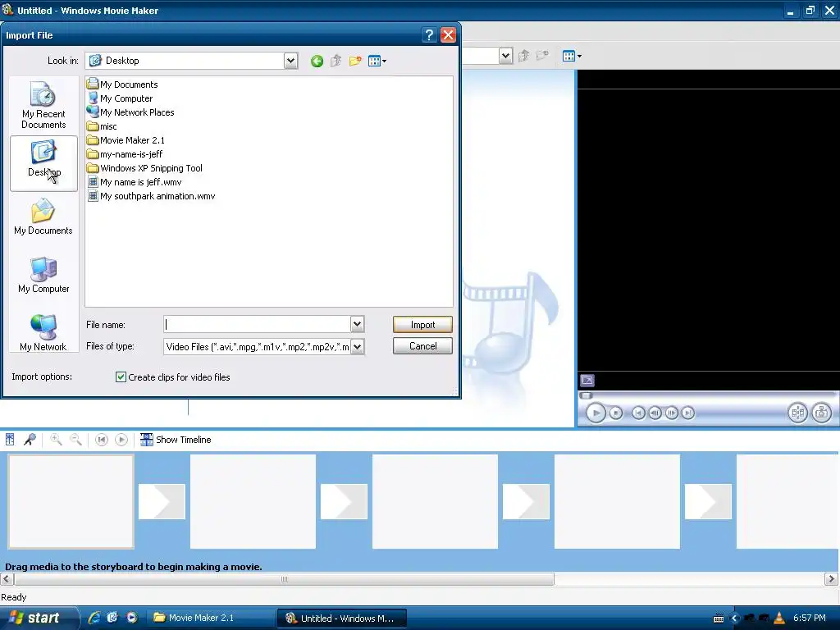The height and width of the screenshot is (630, 840).
Task: Toggle Create clips for video files
Action: click(x=121, y=377)
